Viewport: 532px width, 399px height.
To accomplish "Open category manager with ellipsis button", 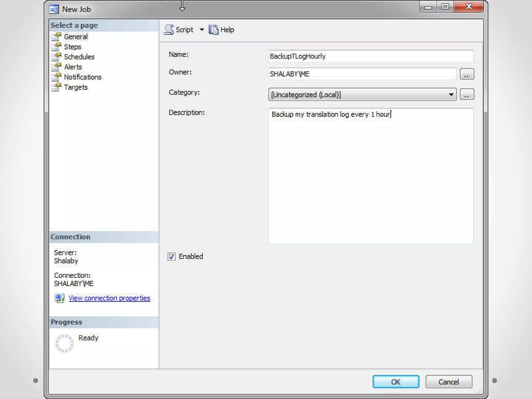I will (x=467, y=94).
